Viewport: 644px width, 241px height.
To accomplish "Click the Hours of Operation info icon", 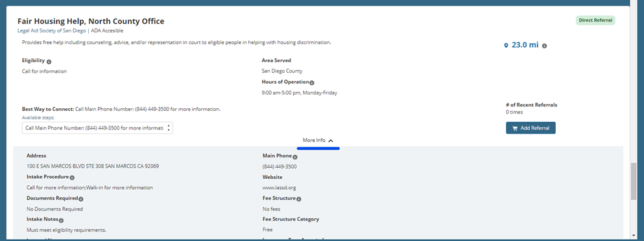I will pos(312,83).
